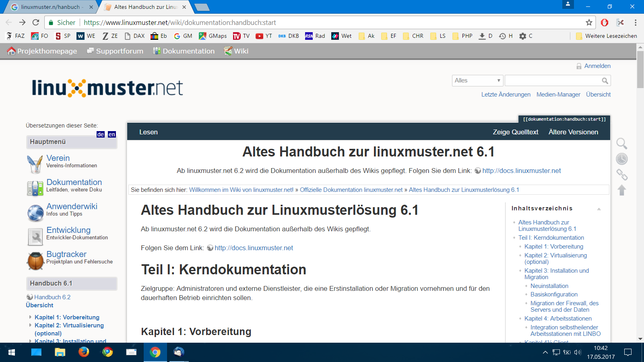Click the browser forward arrow

pos(23,23)
